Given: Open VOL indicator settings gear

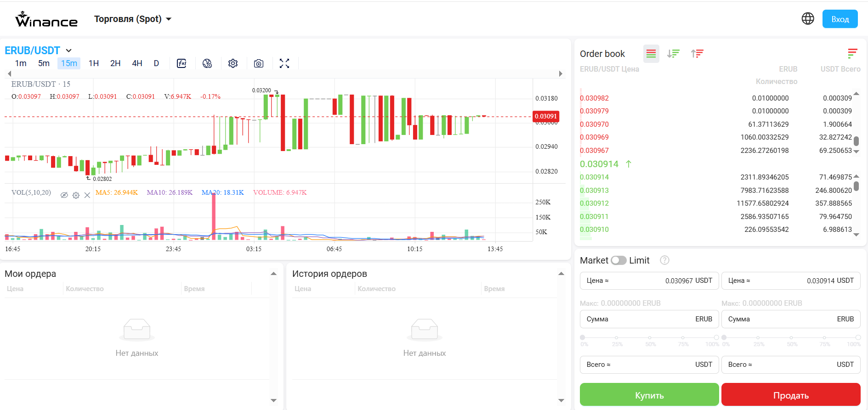Looking at the screenshot, I should [76, 195].
